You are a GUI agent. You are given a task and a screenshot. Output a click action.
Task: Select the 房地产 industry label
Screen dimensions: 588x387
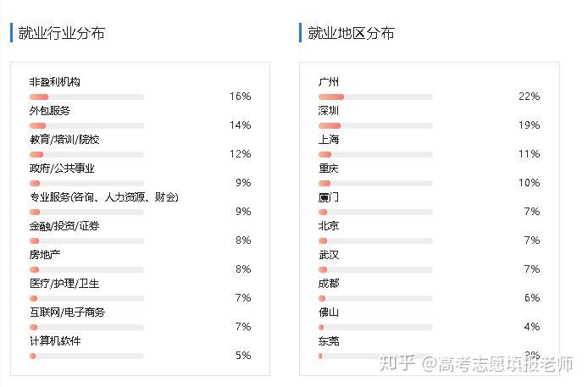coord(45,255)
